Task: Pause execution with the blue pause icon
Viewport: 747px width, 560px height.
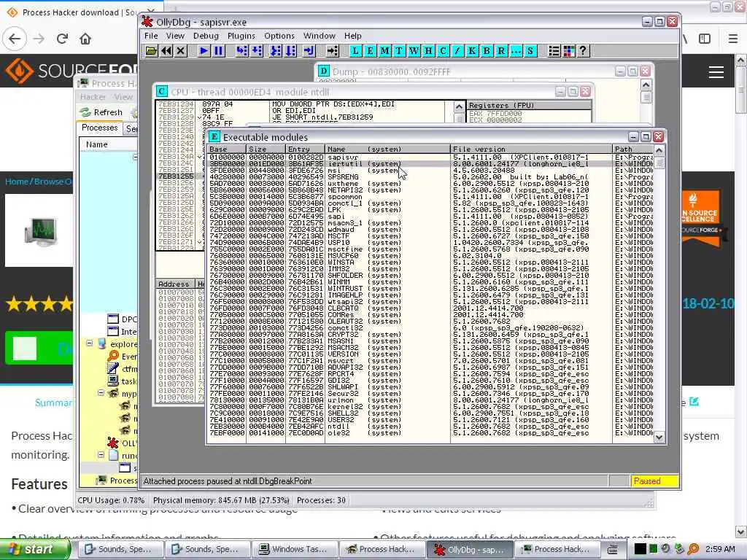Action: [x=219, y=51]
